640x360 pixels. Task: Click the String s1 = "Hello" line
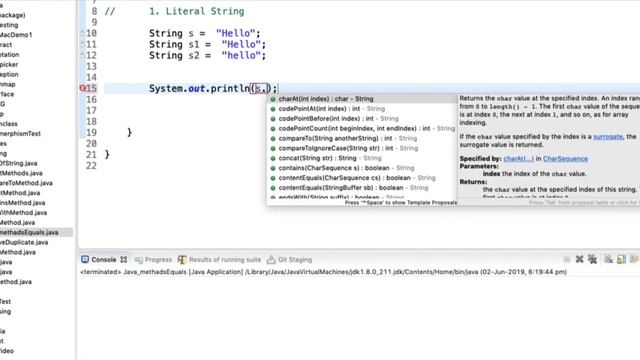pos(207,44)
